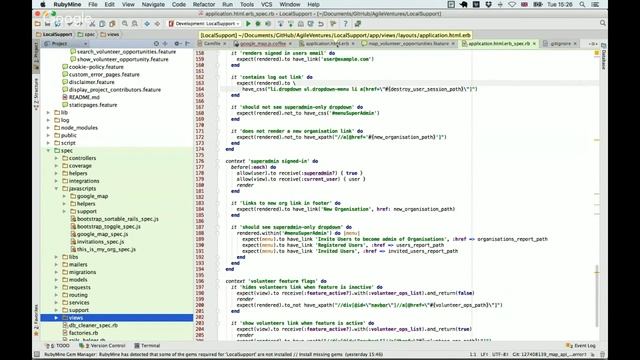Click the Run with Coverage icon

pyautogui.click(x=268, y=24)
